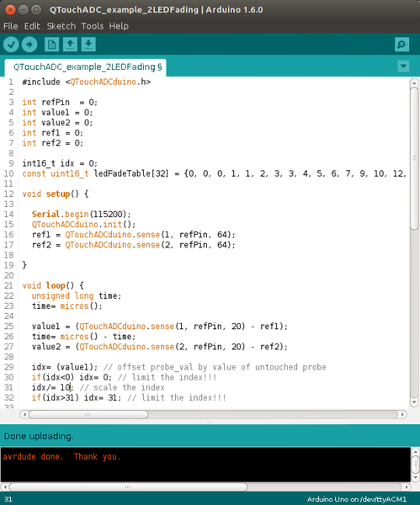
Task: Click the editor vertical scrollbar down arrow
Action: [x=414, y=402]
